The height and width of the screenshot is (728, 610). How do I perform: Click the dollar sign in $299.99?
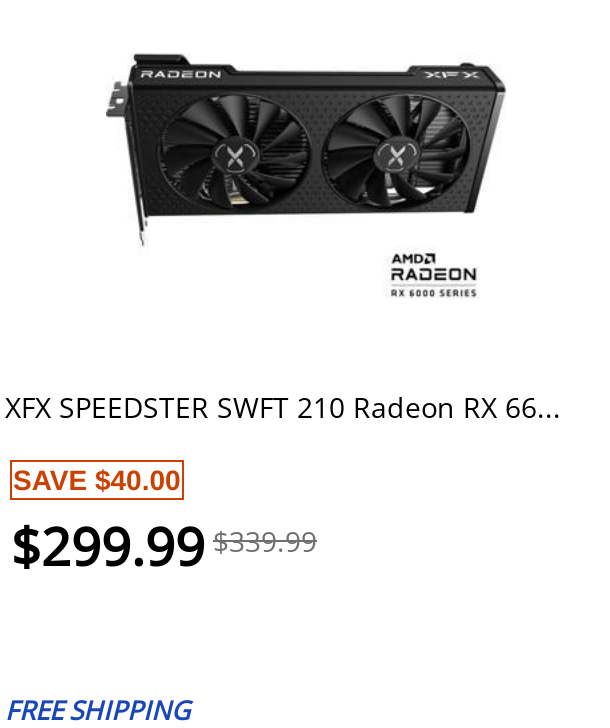click(x=26, y=546)
